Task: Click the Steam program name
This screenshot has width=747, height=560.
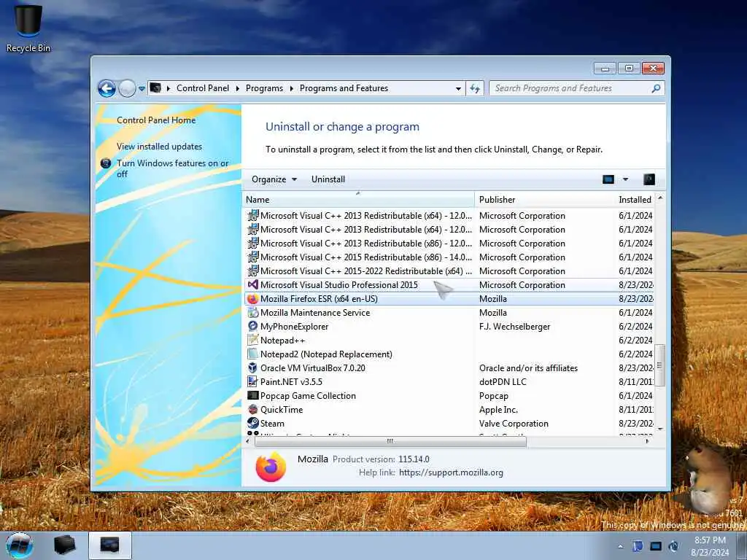Action: [x=272, y=424]
